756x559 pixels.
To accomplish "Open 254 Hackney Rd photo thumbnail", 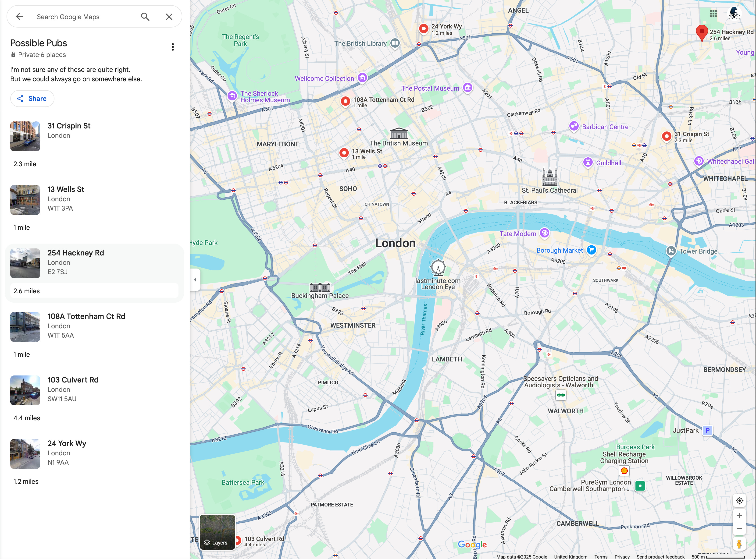I will pyautogui.click(x=25, y=264).
